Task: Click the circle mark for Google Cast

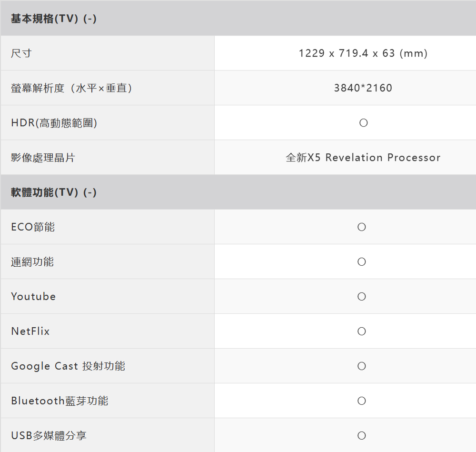Action: pyautogui.click(x=361, y=366)
